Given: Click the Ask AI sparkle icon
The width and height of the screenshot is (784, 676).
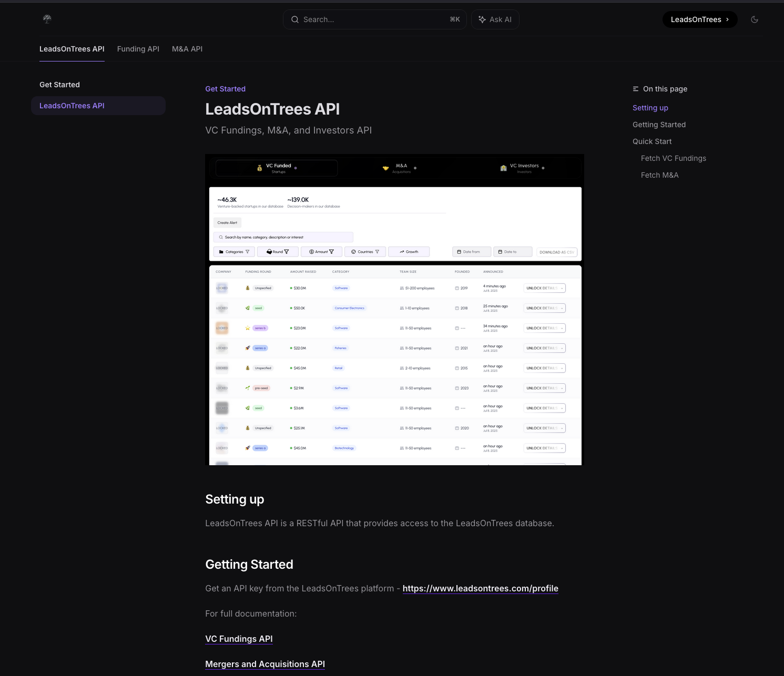Looking at the screenshot, I should (x=482, y=19).
